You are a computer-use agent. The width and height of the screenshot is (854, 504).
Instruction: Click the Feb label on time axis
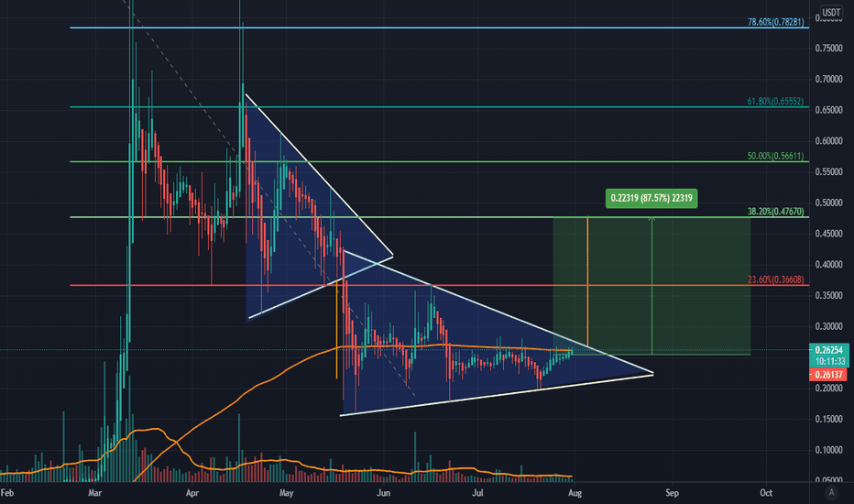point(7,493)
